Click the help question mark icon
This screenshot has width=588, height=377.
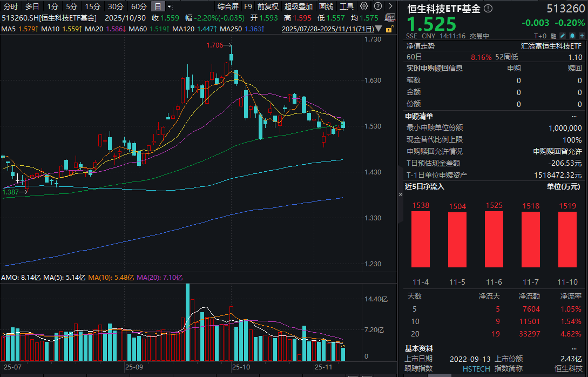[377, 6]
